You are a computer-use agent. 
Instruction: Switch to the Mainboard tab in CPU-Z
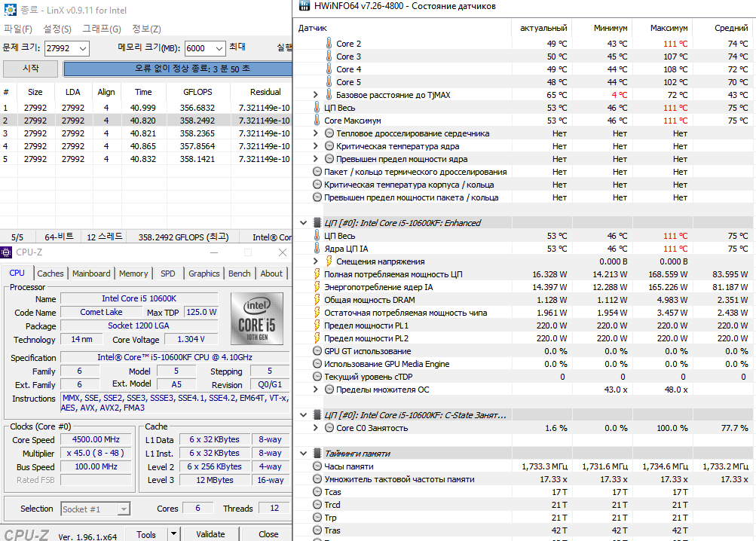[91, 274]
